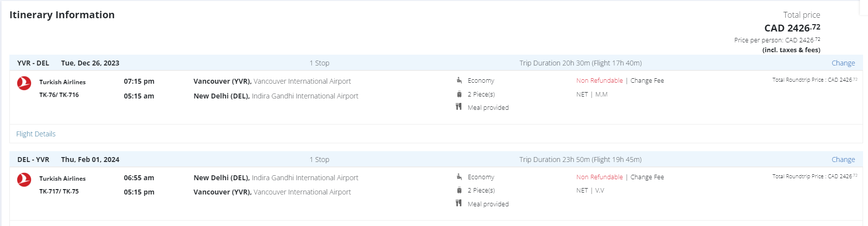Click Non Refundable on the TK-717 flight
This screenshot has width=868, height=226.
coord(599,177)
